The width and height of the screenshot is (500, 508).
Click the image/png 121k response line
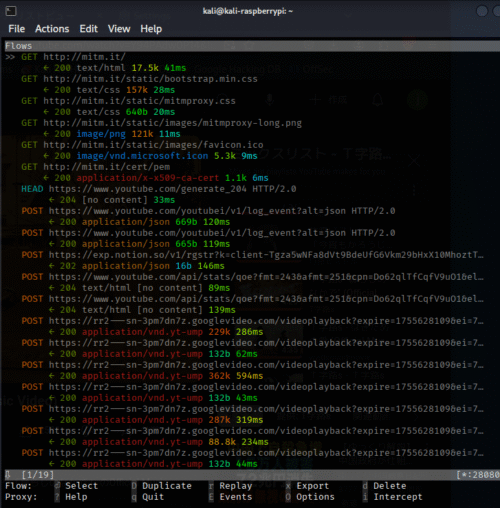(x=112, y=134)
